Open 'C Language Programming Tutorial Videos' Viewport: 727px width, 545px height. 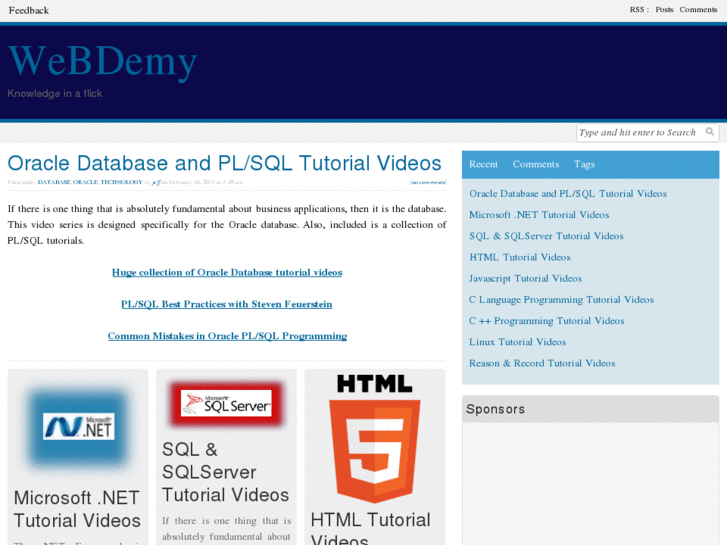click(x=561, y=300)
